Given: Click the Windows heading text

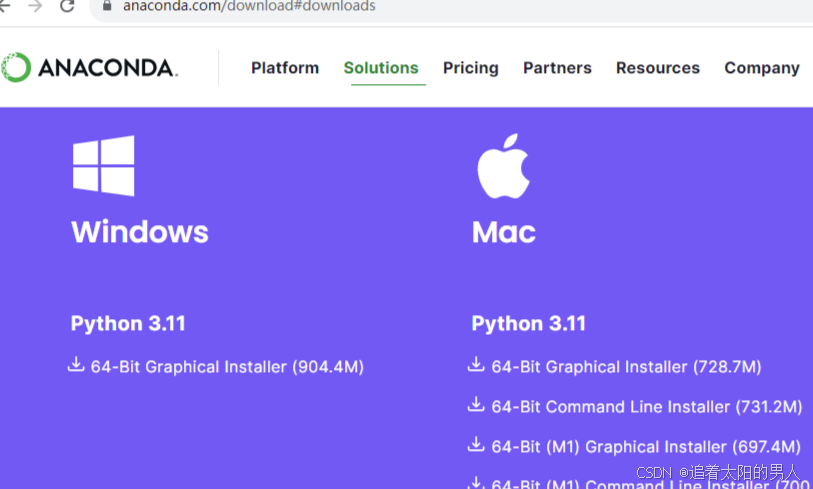Looking at the screenshot, I should point(140,232).
